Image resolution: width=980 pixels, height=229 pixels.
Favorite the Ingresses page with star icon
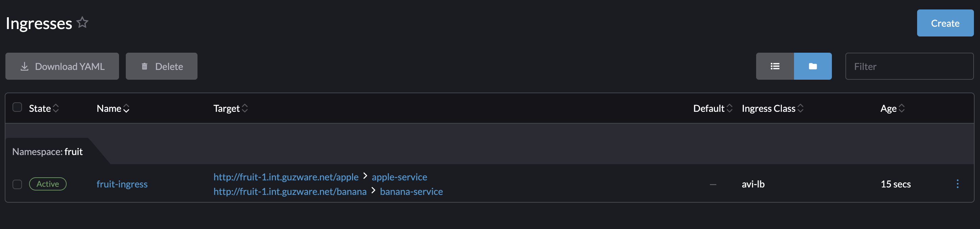pos(82,23)
